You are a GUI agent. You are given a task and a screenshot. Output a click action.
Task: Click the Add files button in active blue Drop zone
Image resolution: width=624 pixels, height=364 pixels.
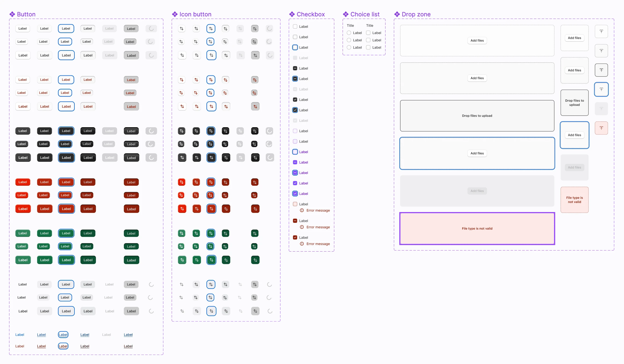click(x=477, y=153)
